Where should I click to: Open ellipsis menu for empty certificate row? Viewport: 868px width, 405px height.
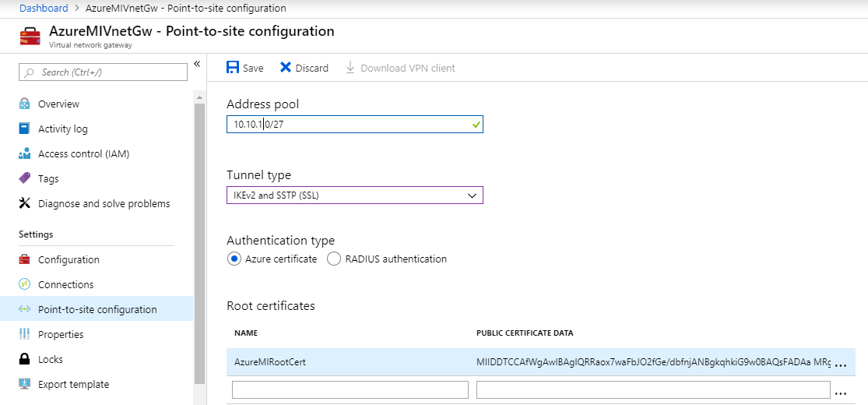coord(840,393)
